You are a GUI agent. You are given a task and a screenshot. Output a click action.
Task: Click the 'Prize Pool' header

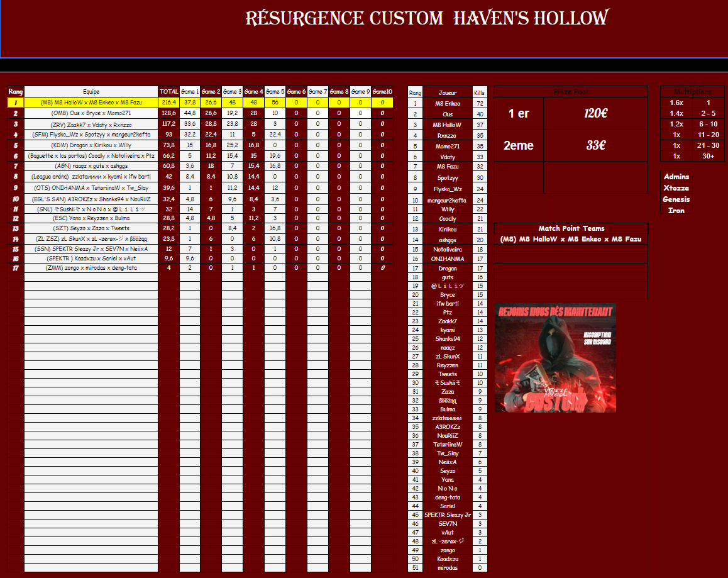571,92
